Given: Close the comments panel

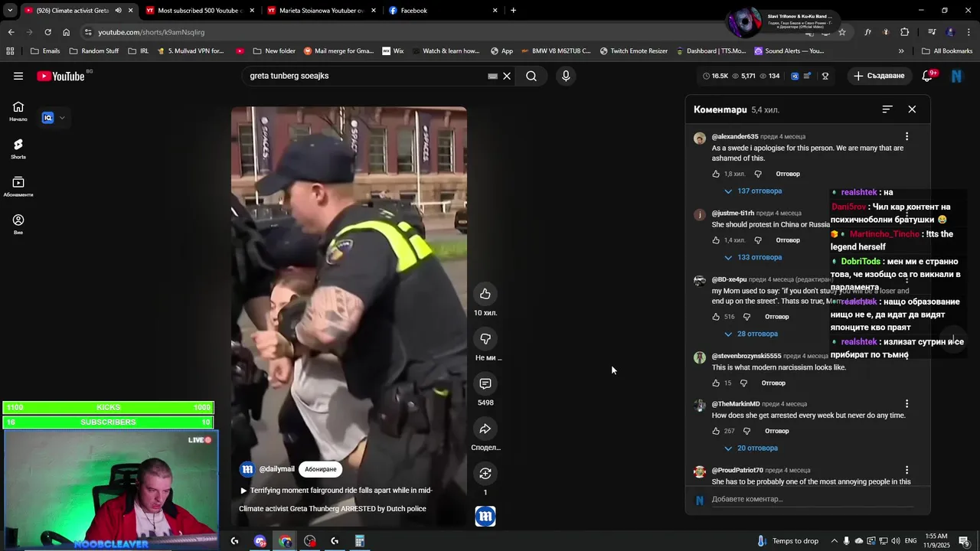Looking at the screenshot, I should (x=912, y=109).
